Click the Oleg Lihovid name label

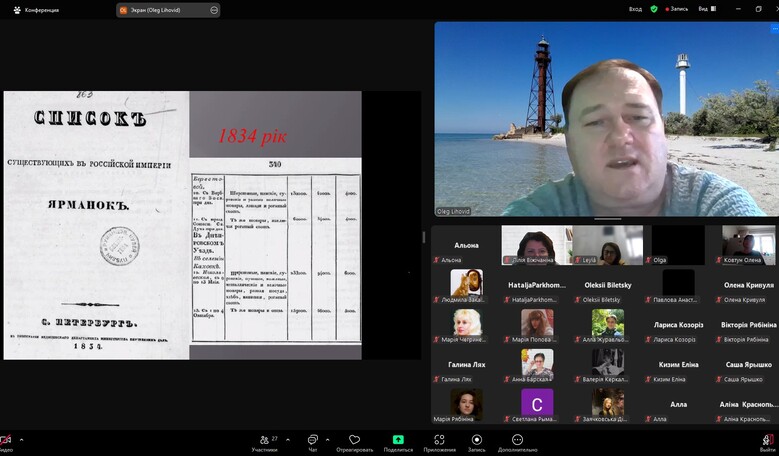(453, 211)
